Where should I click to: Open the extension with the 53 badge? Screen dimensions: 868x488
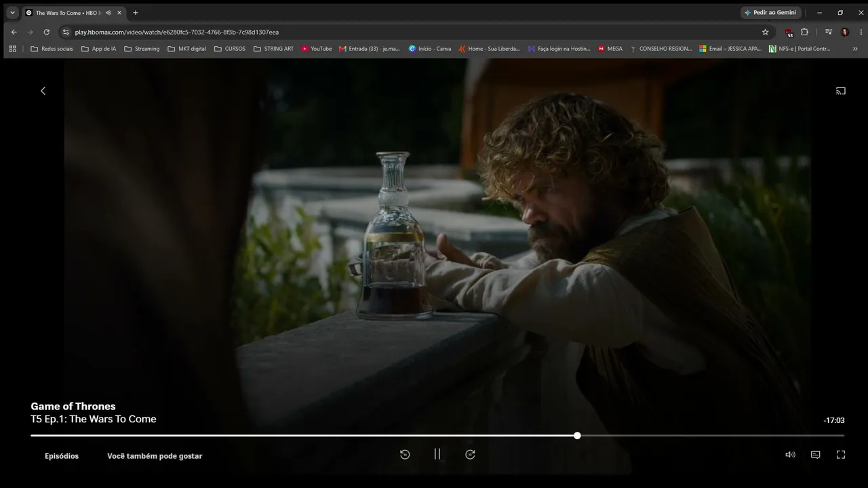click(788, 32)
